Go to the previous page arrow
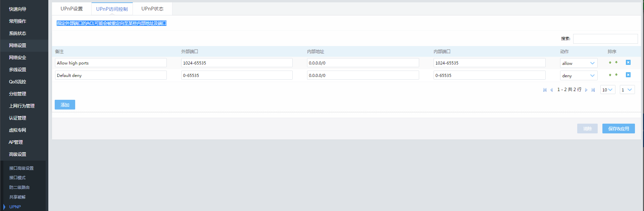Screen dimensions: 644x211 (551, 90)
